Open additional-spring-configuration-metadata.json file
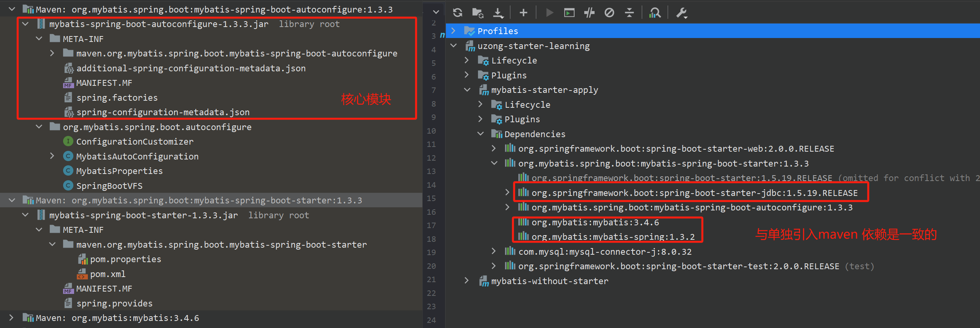 [x=191, y=68]
